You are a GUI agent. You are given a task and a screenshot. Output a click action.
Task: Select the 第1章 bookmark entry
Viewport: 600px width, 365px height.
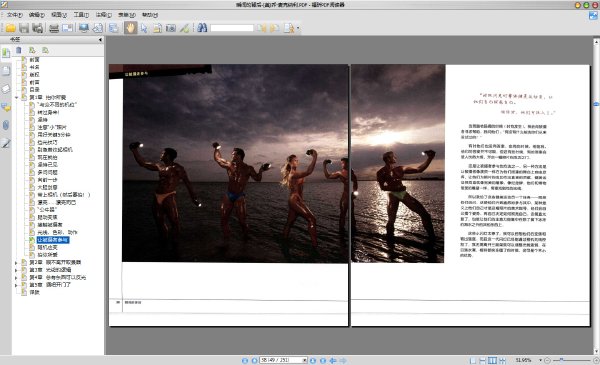[48, 98]
